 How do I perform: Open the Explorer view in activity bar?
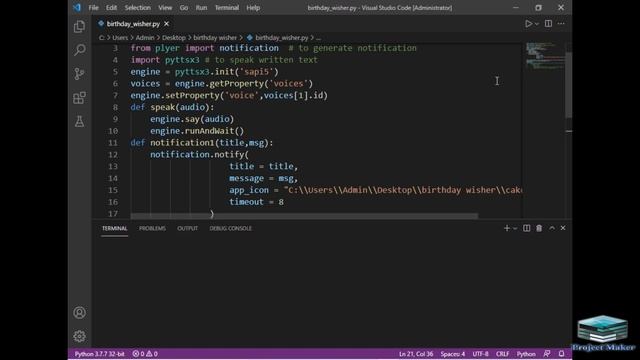tap(79, 27)
